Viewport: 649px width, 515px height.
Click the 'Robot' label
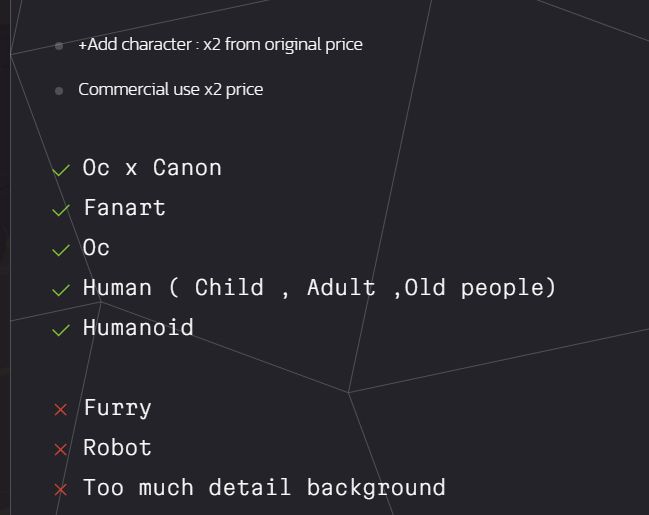[118, 448]
